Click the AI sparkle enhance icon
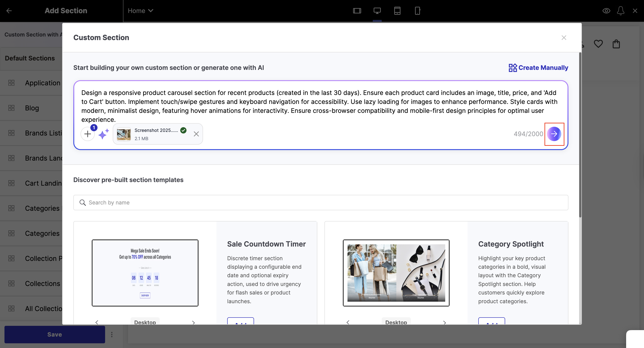The image size is (644, 348). (x=103, y=134)
